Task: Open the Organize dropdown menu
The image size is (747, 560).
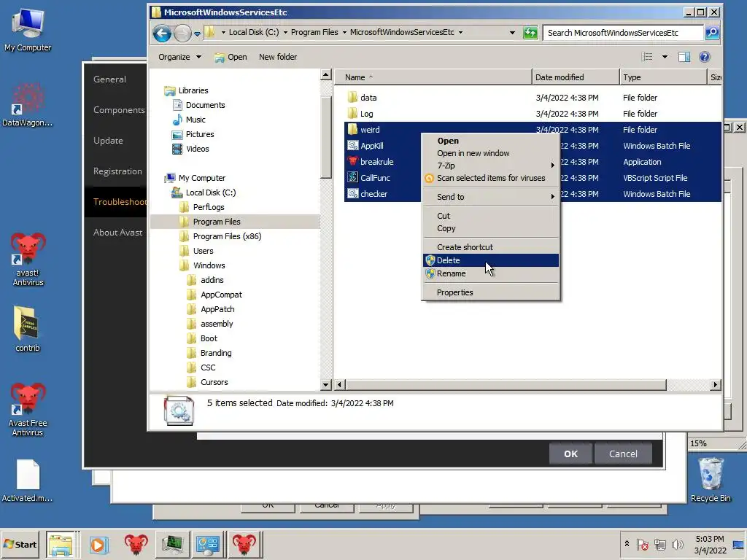Action: tap(179, 57)
